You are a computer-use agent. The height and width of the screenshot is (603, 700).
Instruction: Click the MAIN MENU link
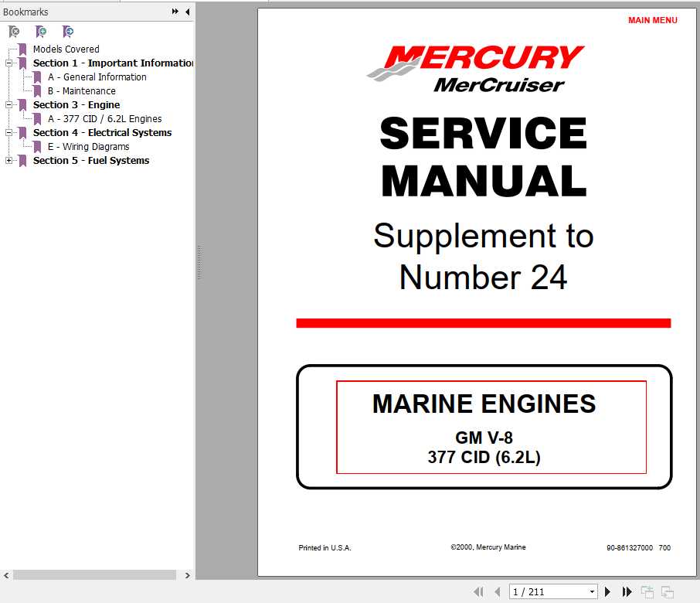click(653, 20)
